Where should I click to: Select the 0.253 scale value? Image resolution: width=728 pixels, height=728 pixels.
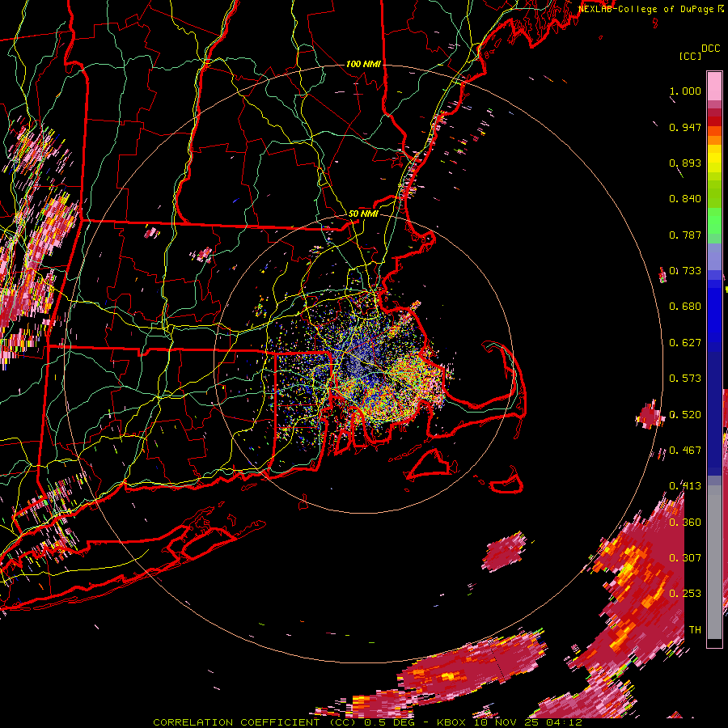(x=685, y=594)
